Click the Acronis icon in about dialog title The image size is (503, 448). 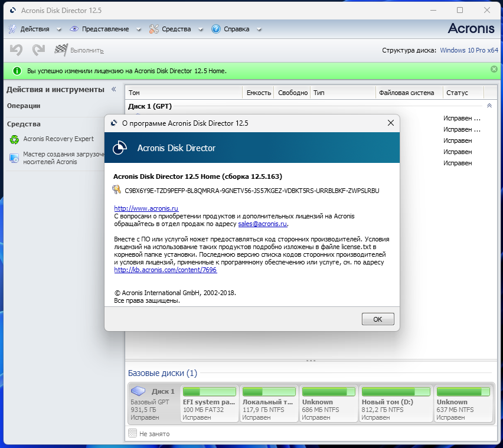tap(113, 123)
